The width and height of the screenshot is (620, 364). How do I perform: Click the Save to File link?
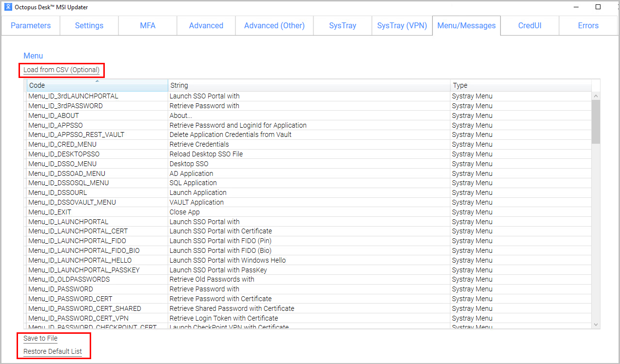coord(40,338)
